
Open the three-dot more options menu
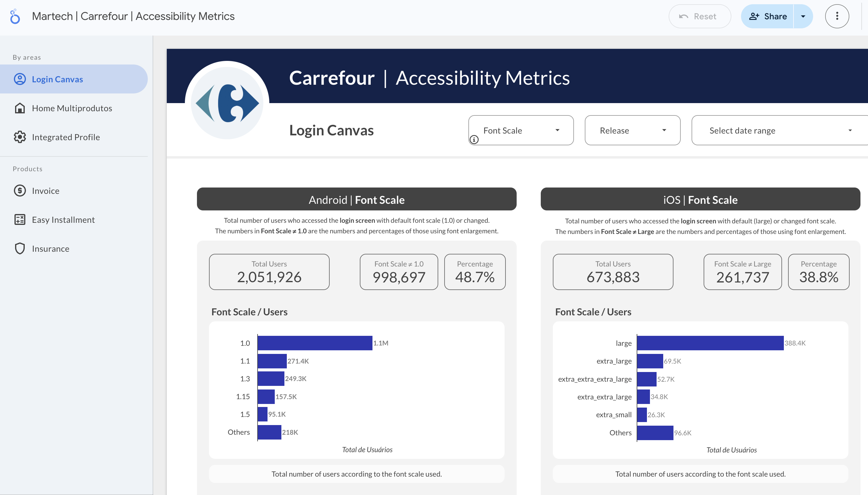(837, 16)
